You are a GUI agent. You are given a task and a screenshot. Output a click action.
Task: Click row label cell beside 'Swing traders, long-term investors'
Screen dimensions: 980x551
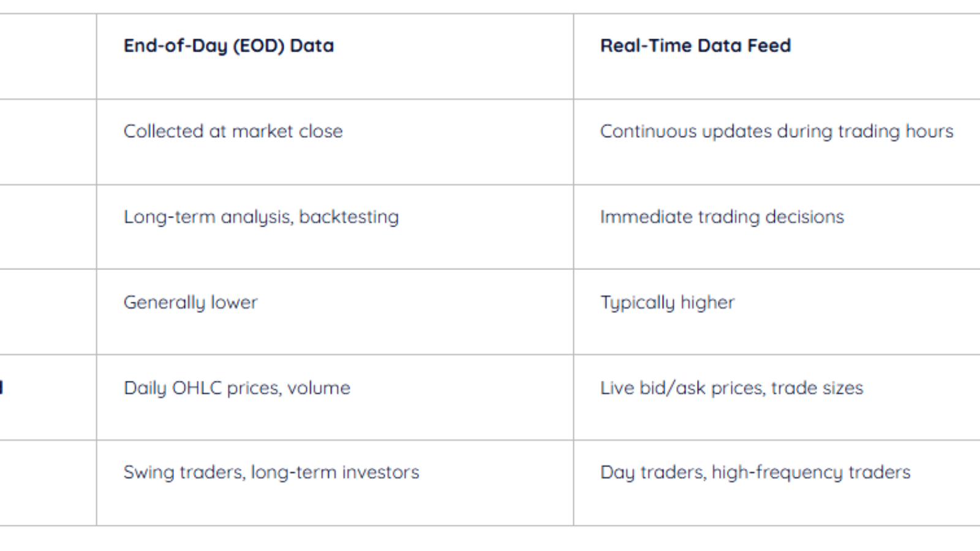click(x=48, y=482)
